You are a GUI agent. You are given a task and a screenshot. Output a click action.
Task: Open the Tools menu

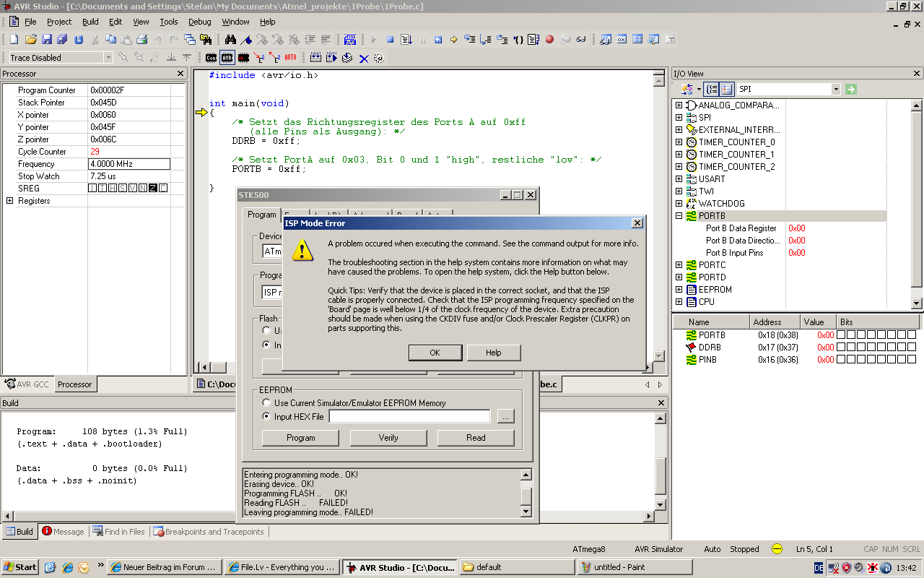pos(168,22)
